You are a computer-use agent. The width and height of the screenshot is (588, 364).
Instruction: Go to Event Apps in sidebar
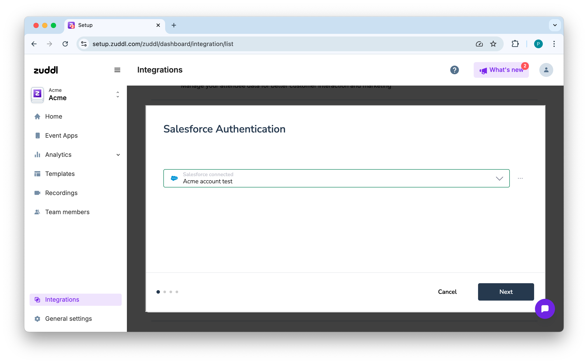(61, 136)
